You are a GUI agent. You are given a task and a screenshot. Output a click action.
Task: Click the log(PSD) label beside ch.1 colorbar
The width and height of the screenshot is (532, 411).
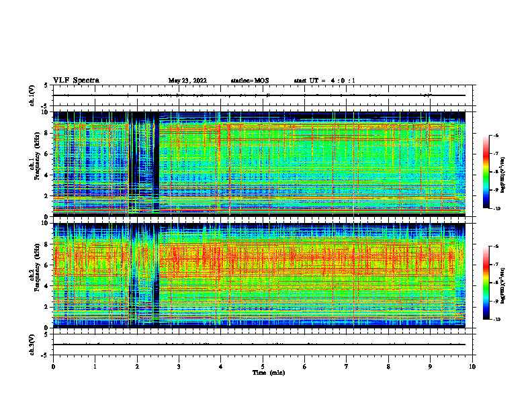coord(503,175)
